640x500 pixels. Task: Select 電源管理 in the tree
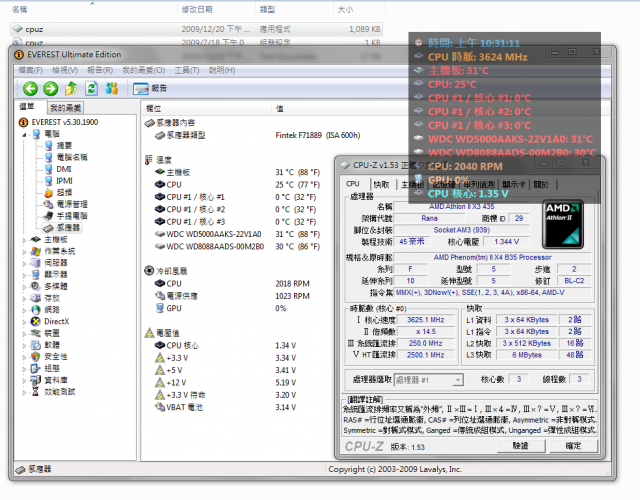(x=66, y=204)
